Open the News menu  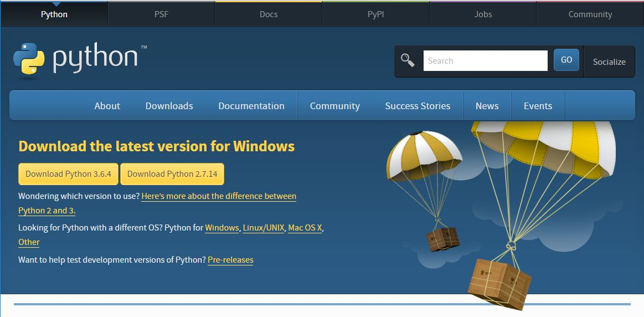487,106
